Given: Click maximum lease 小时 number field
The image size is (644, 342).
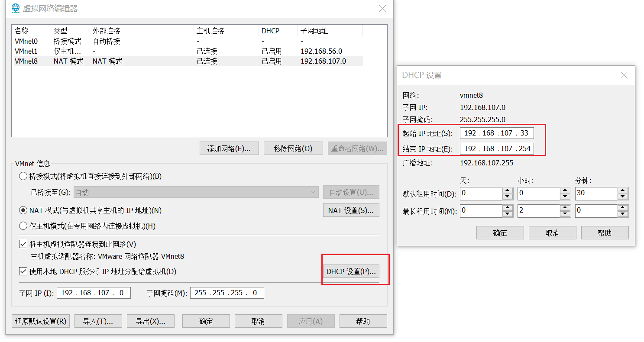Looking at the screenshot, I should pos(538,211).
